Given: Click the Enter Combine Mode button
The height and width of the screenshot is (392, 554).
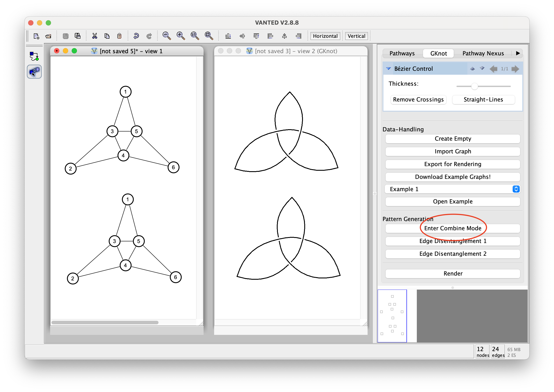Looking at the screenshot, I should (453, 228).
